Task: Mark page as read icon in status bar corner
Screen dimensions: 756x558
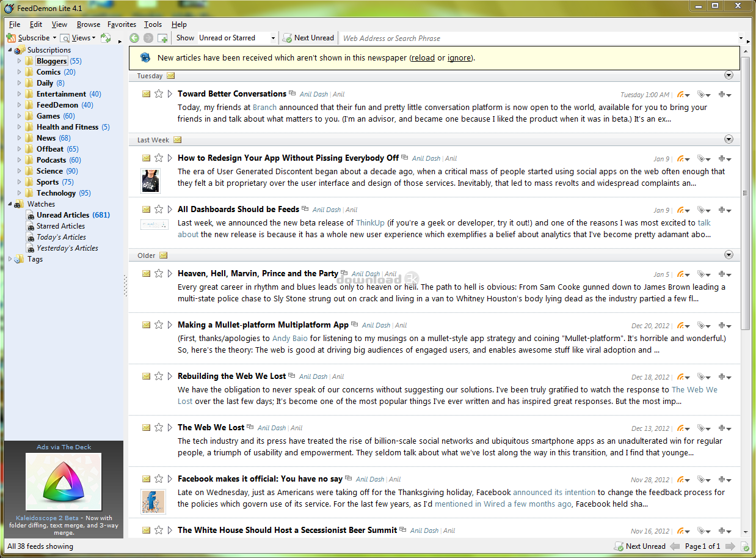Action: coord(745,546)
